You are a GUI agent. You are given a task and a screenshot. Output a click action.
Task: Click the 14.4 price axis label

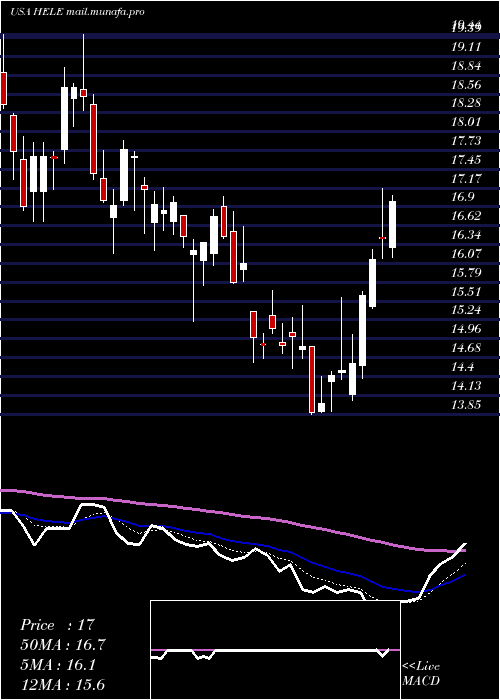pos(463,367)
